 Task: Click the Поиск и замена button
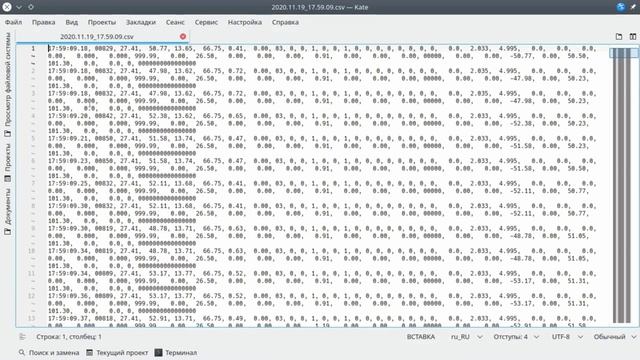49,352
